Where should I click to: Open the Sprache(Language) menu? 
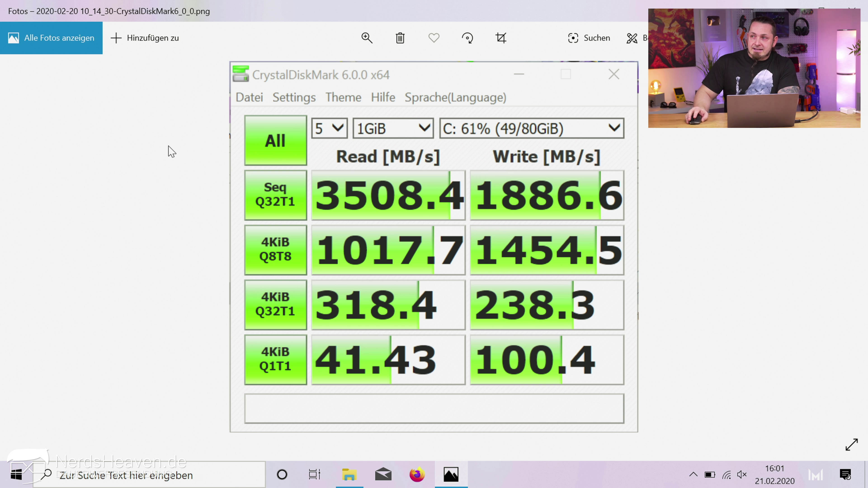(x=455, y=97)
